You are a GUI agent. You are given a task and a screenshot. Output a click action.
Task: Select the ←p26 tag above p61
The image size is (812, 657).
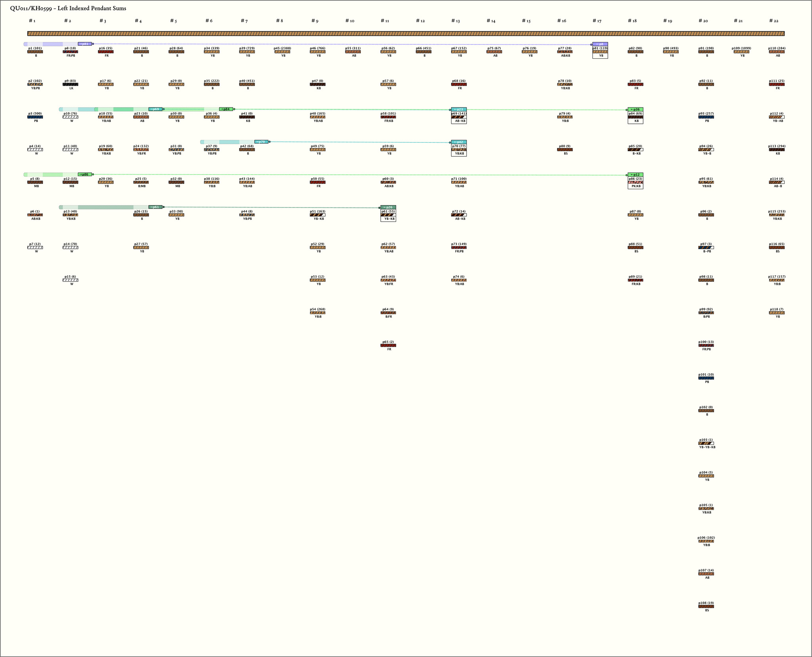(x=388, y=207)
